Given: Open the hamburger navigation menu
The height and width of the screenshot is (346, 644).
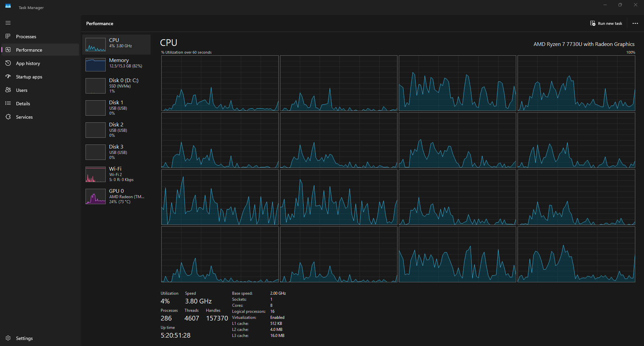Looking at the screenshot, I should tap(8, 23).
